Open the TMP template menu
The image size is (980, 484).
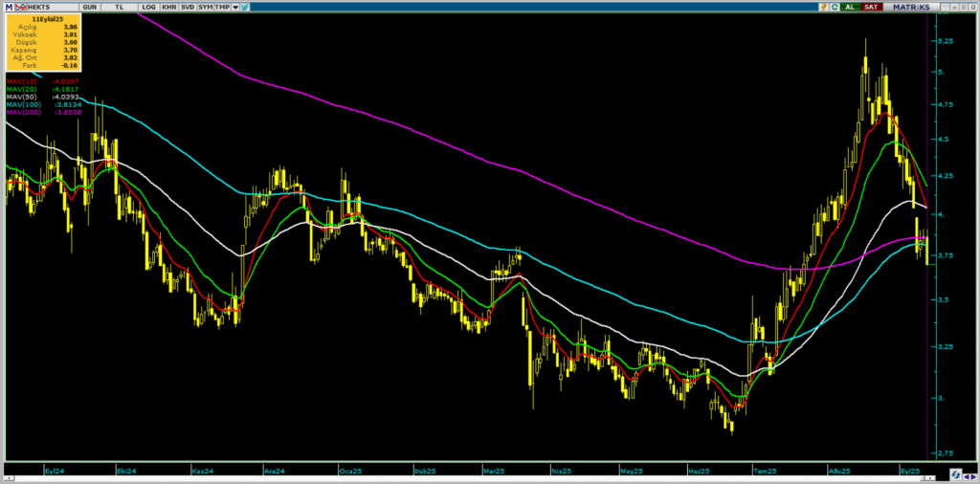[223, 7]
